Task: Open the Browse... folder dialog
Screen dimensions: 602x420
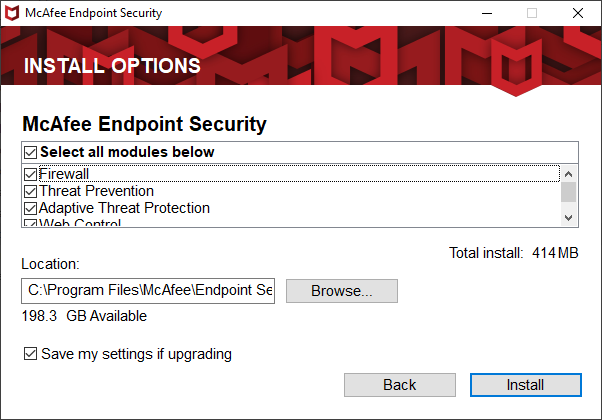Action: (x=342, y=291)
